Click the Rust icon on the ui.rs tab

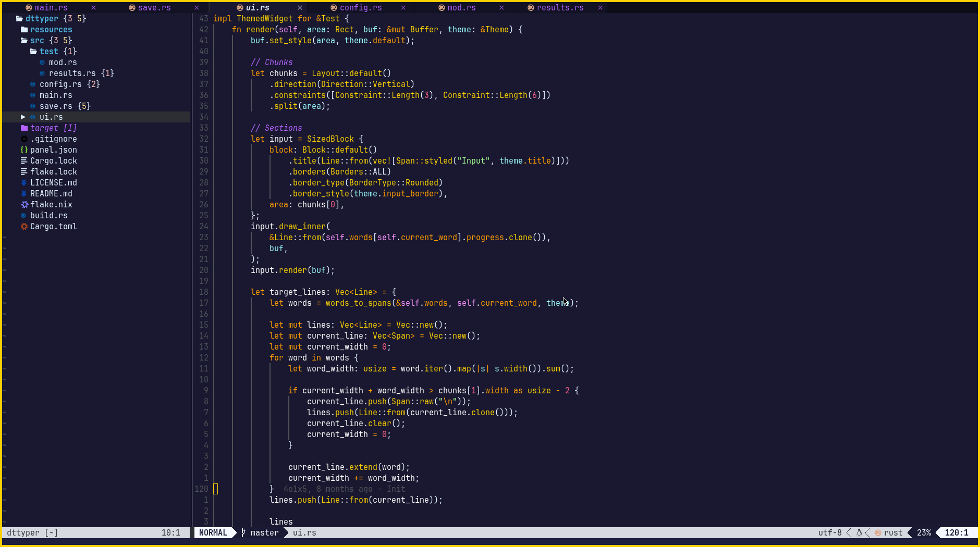(x=240, y=8)
